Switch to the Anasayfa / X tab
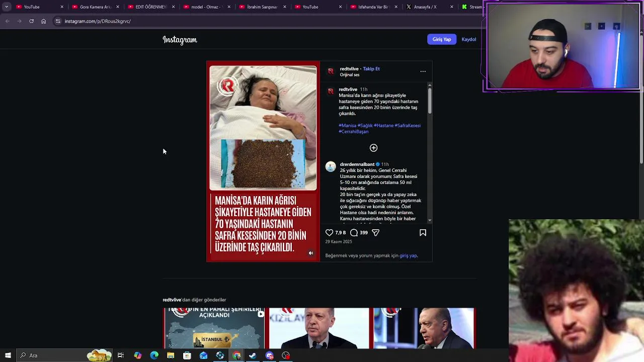The image size is (644, 362). (429, 7)
